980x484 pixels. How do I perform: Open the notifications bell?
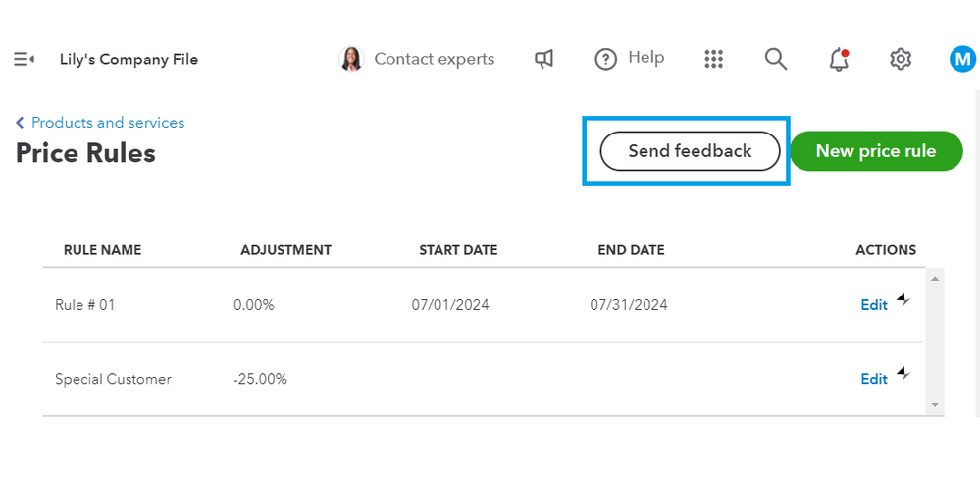839,60
